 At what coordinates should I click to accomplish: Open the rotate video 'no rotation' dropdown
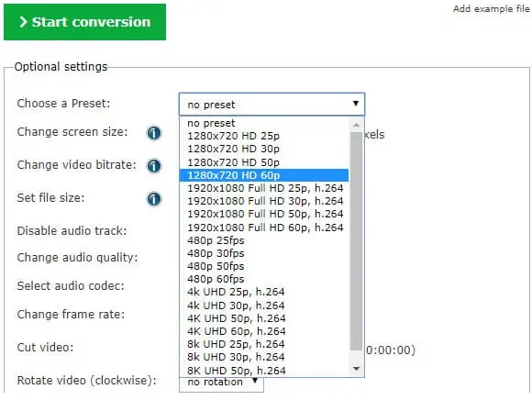coord(221,383)
